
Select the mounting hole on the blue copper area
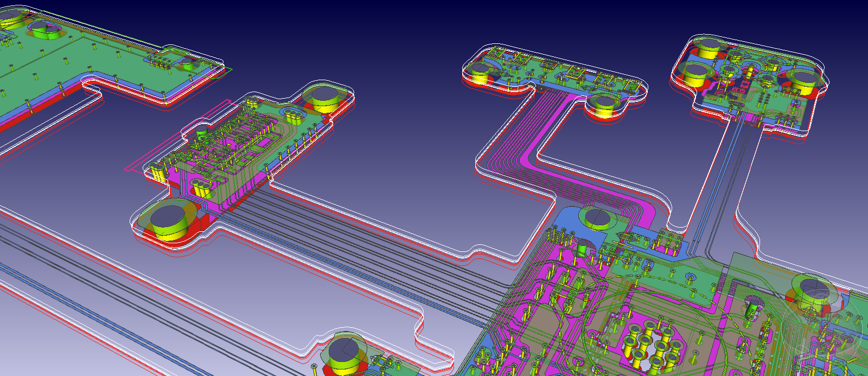click(x=597, y=218)
